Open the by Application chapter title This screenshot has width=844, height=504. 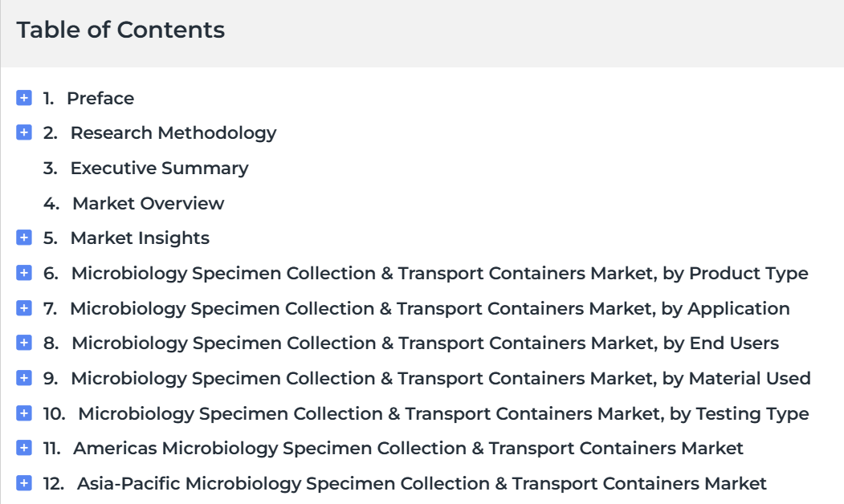tap(430, 309)
